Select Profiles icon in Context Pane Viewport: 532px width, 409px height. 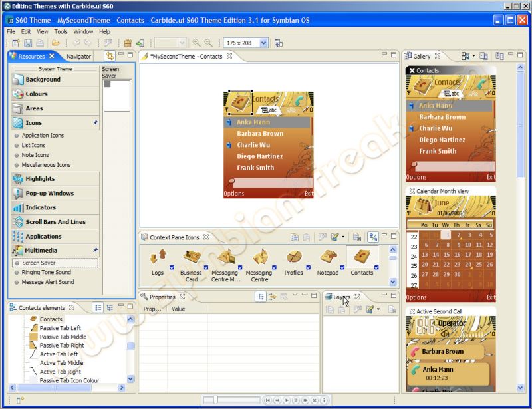pyautogui.click(x=294, y=257)
